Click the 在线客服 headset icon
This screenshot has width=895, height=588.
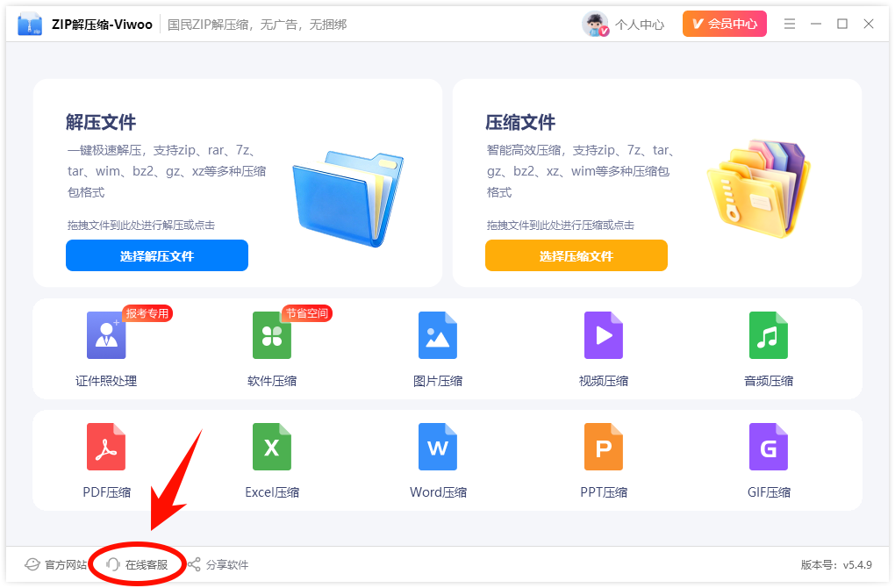point(112,564)
